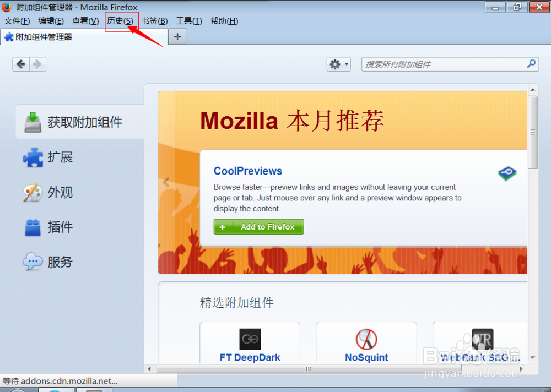Go forward with the right arrow button
Viewport: 551px width, 392px height.
click(x=37, y=64)
